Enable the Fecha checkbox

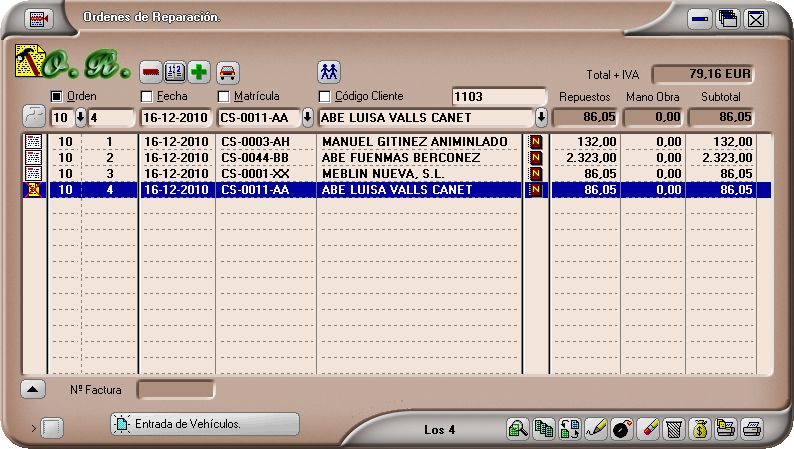(x=147, y=96)
